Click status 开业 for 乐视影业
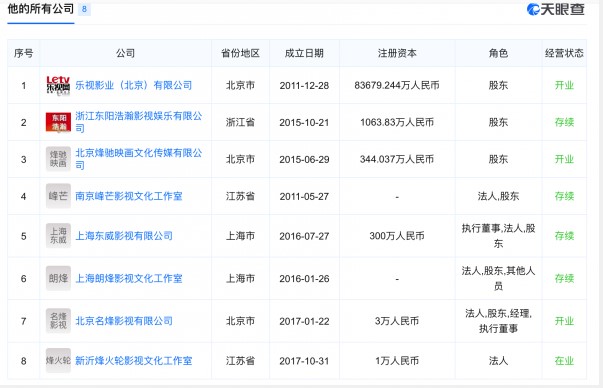Screen dimensions: 603x388 click(x=564, y=85)
